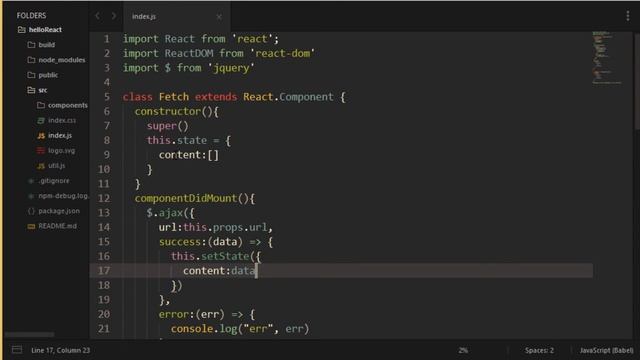Click the code minimap preview
The width and height of the screenshot is (640, 360).
(x=607, y=58)
